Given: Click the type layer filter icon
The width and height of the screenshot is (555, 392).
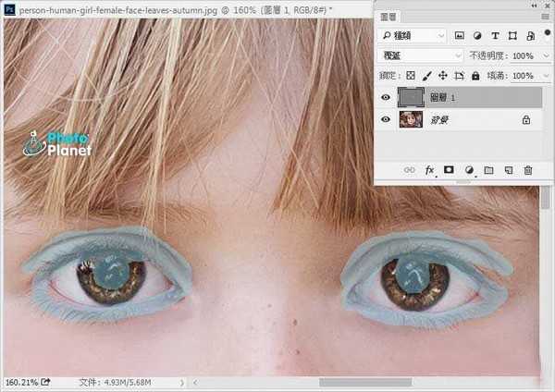Looking at the screenshot, I should pos(495,35).
